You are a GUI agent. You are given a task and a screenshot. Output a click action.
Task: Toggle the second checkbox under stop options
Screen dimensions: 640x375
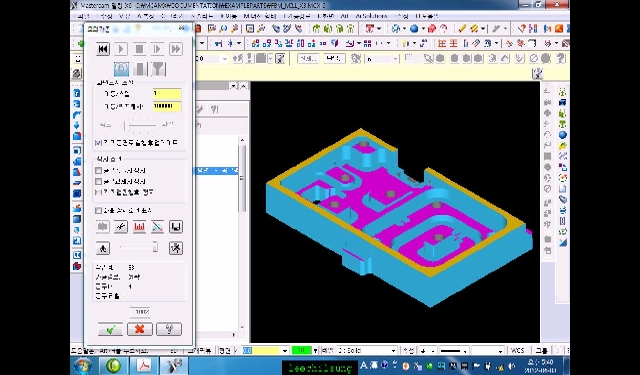[98, 181]
